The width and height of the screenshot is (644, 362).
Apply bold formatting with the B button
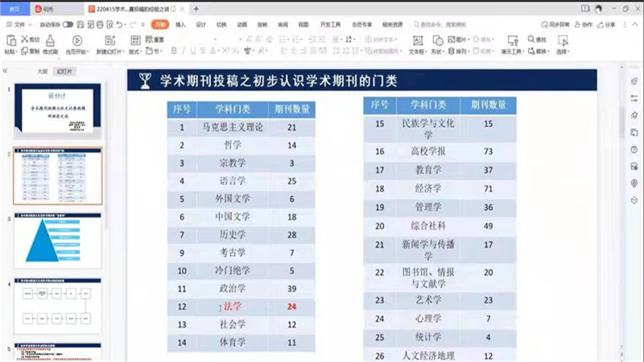click(173, 51)
